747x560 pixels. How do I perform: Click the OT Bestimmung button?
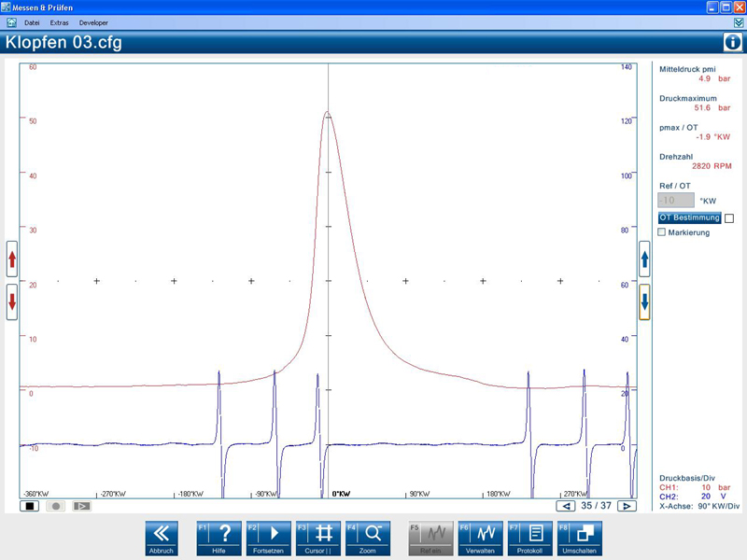pos(690,217)
